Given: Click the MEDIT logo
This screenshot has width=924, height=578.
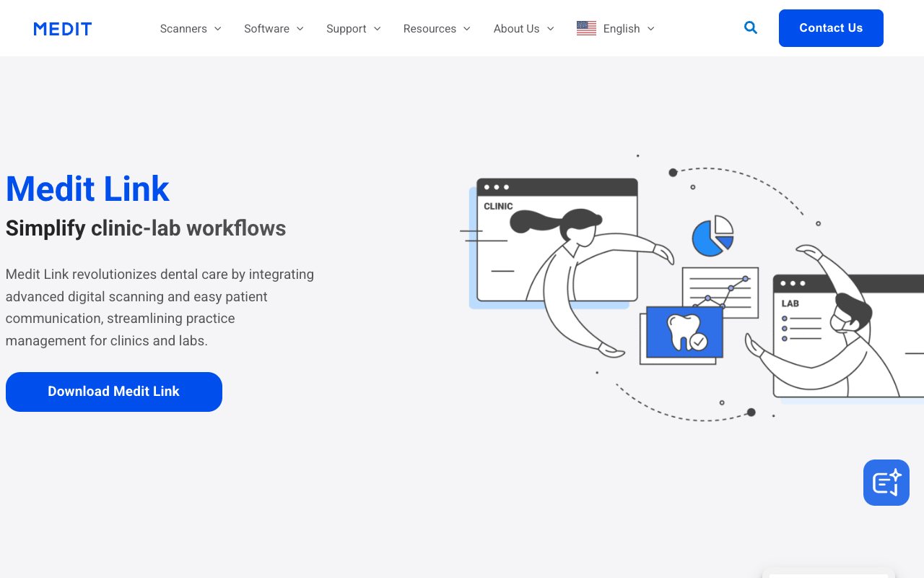Looking at the screenshot, I should (63, 29).
